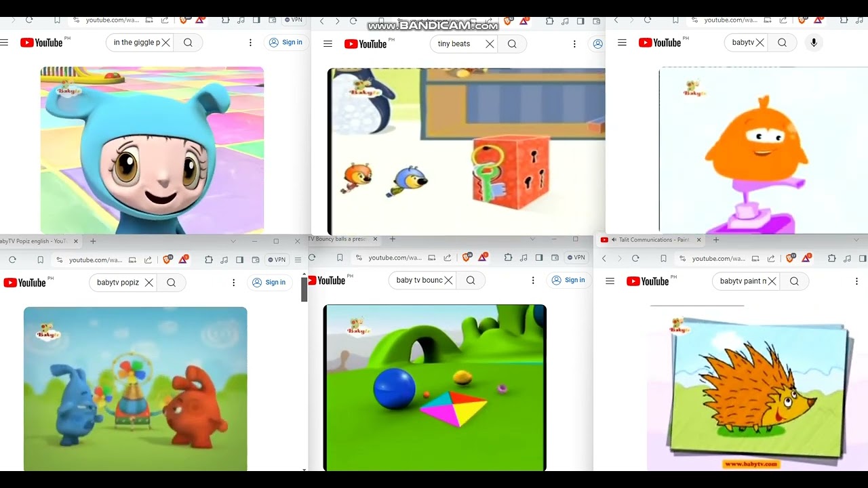The height and width of the screenshot is (488, 868).
Task: Toggle VPN in the babytv popiz window
Action: (277, 260)
